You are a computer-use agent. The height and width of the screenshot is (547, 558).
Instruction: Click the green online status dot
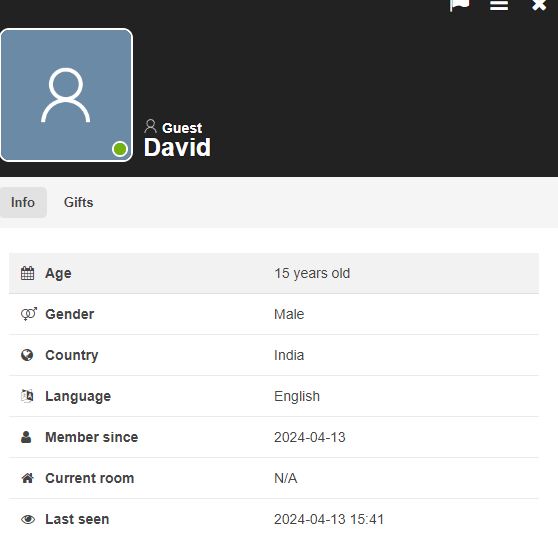click(120, 149)
